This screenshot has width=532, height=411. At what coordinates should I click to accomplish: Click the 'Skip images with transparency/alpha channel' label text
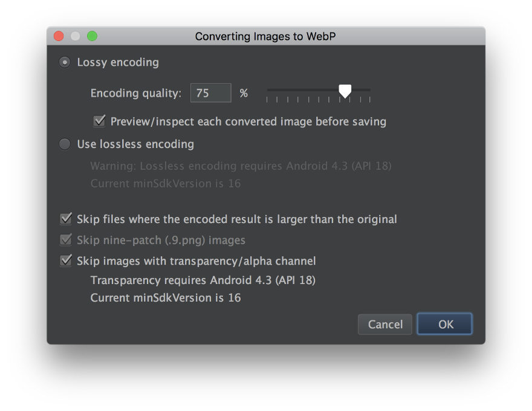point(196,261)
